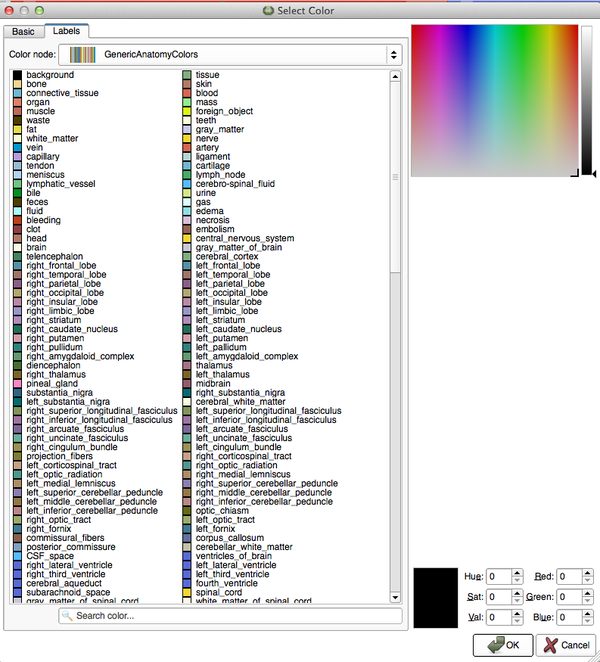
Task: Select the bone color swatch
Action: coord(17,84)
